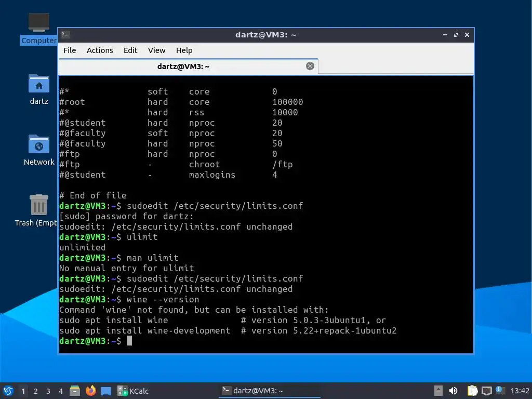The width and height of the screenshot is (532, 399).
Task: Click 'man ulimit' command text
Action: tap(152, 258)
